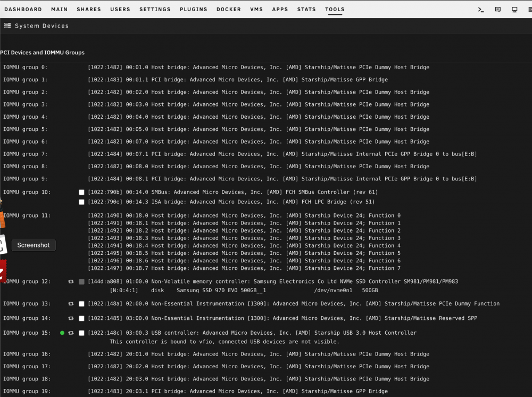
Task: Select the [144d:a808] vendor ID text
Action: pos(105,282)
